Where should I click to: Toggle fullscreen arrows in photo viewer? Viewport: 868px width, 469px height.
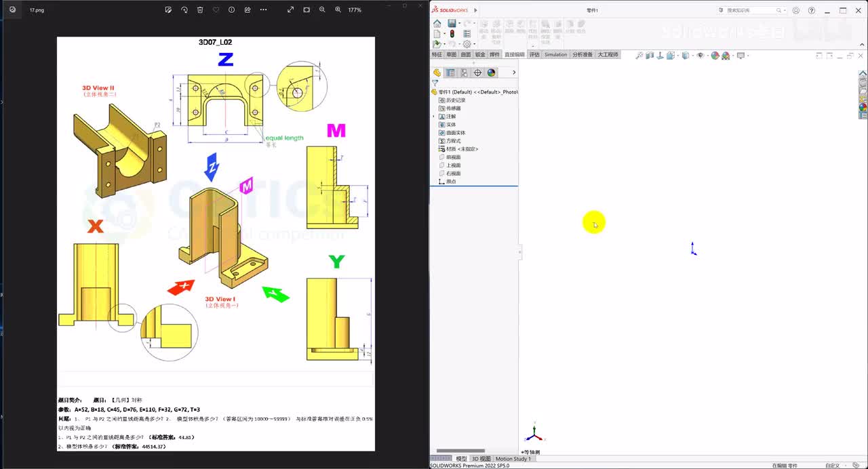tap(290, 10)
